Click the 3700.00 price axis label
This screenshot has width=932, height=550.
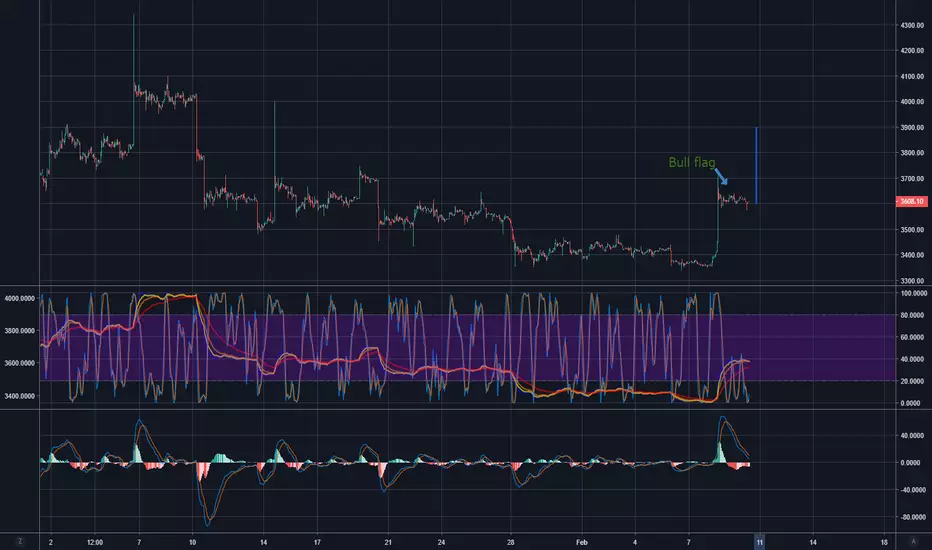point(912,178)
